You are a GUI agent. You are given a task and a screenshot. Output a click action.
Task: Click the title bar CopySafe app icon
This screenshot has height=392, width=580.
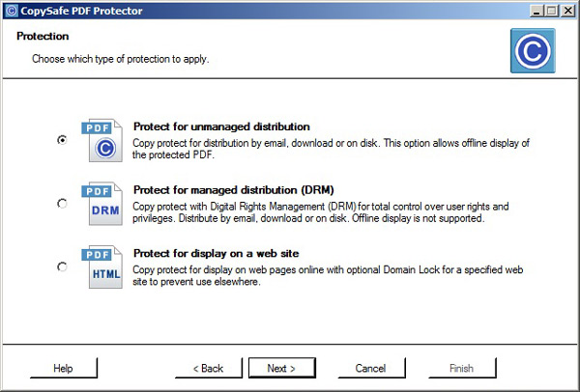click(x=12, y=11)
